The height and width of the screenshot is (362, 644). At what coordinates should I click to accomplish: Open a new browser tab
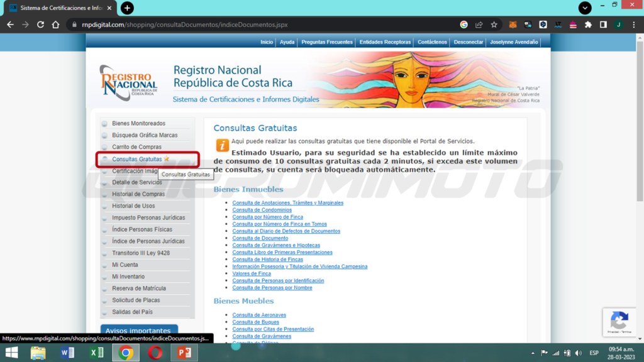click(127, 8)
